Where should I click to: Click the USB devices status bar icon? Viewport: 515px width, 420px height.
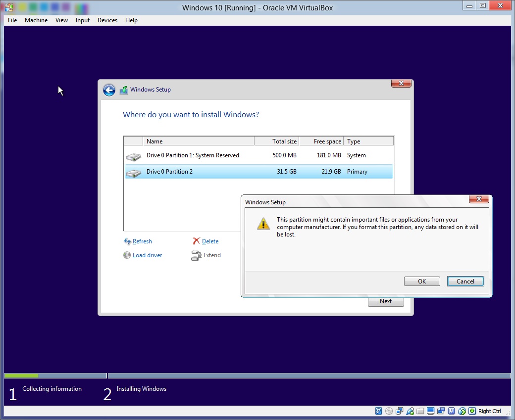(410, 411)
